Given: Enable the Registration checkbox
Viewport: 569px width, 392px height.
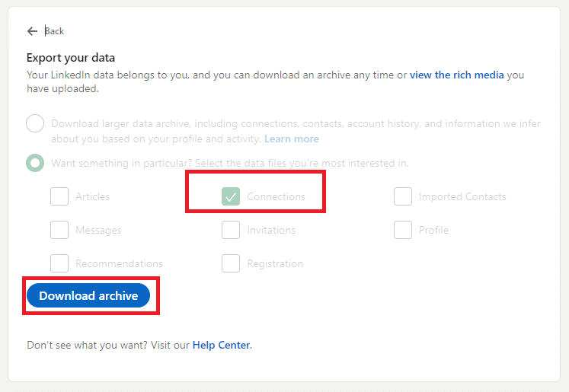Looking at the screenshot, I should coord(231,263).
